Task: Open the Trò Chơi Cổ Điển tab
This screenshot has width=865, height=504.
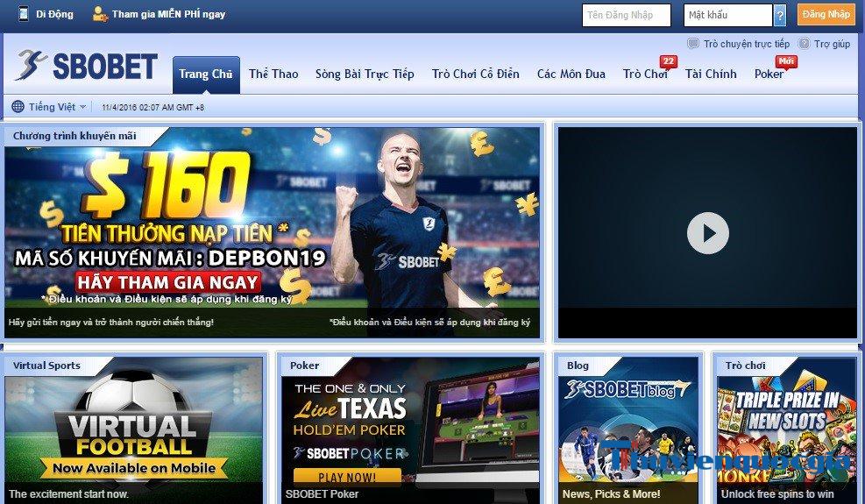Action: [x=476, y=74]
